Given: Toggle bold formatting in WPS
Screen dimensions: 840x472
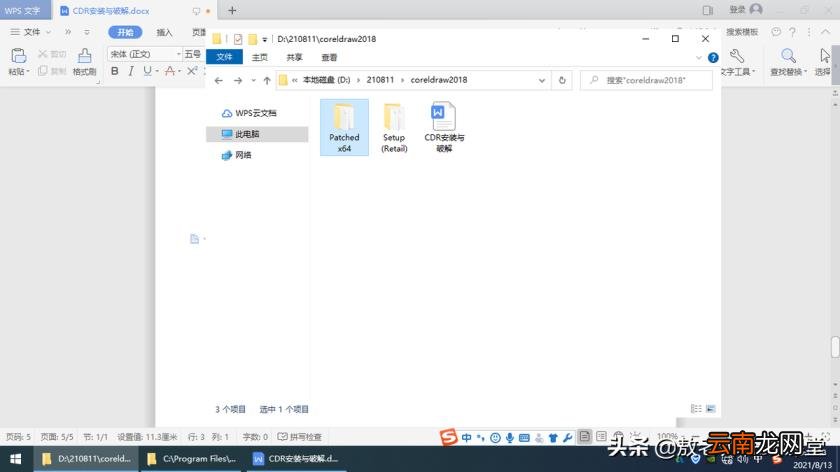Looking at the screenshot, I should coord(115,71).
